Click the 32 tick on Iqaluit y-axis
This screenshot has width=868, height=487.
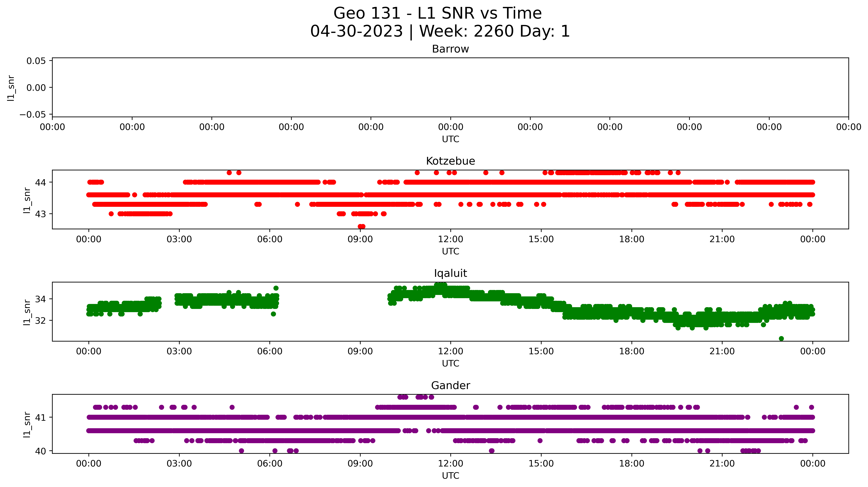(40, 320)
